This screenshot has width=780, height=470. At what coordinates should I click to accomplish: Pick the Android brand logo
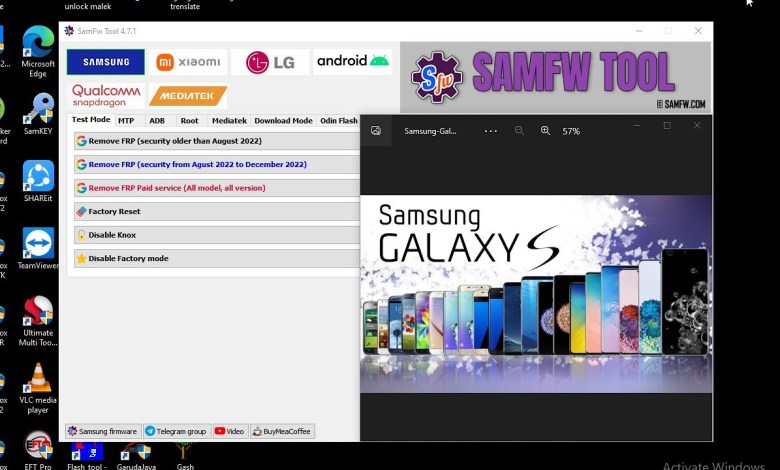click(352, 62)
